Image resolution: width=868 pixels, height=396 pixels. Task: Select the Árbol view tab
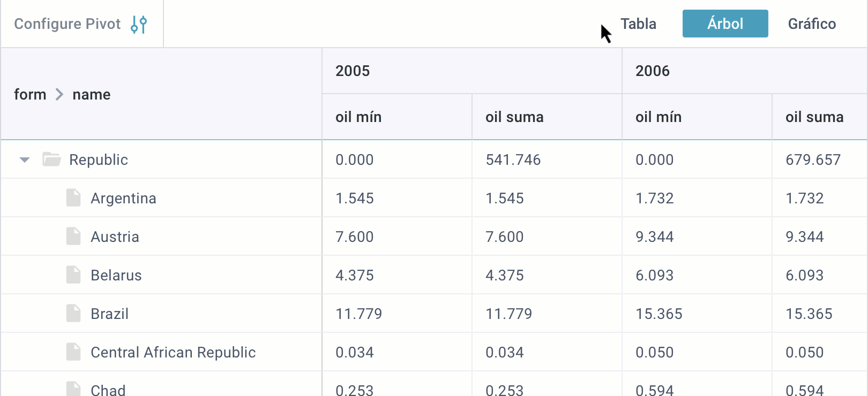coord(725,24)
